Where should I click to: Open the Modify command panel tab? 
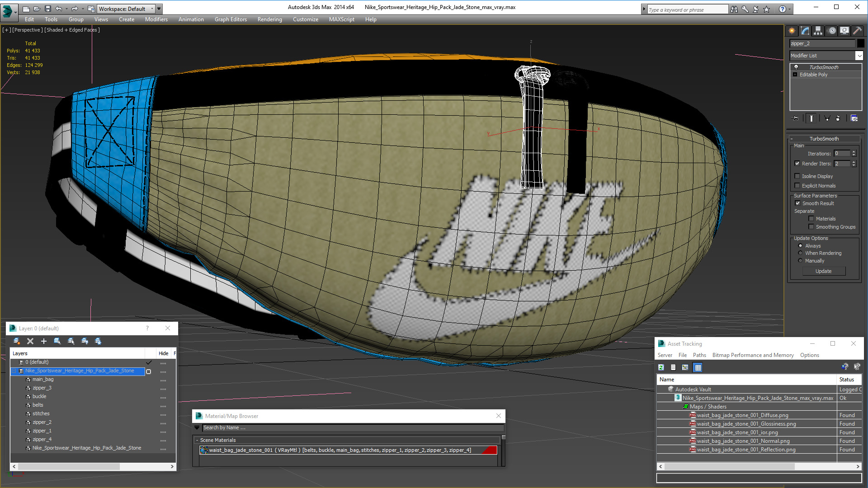tap(805, 31)
